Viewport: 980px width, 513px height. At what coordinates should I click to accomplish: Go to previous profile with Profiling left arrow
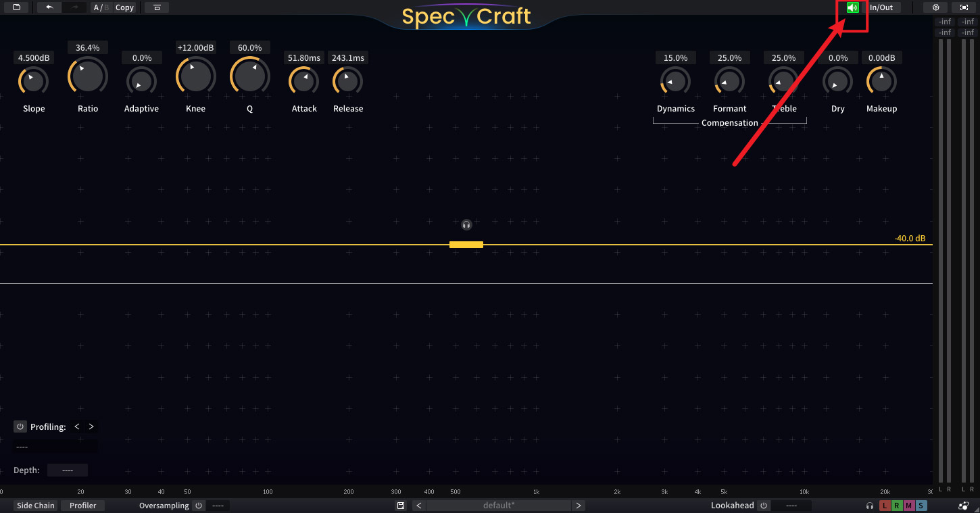click(77, 426)
